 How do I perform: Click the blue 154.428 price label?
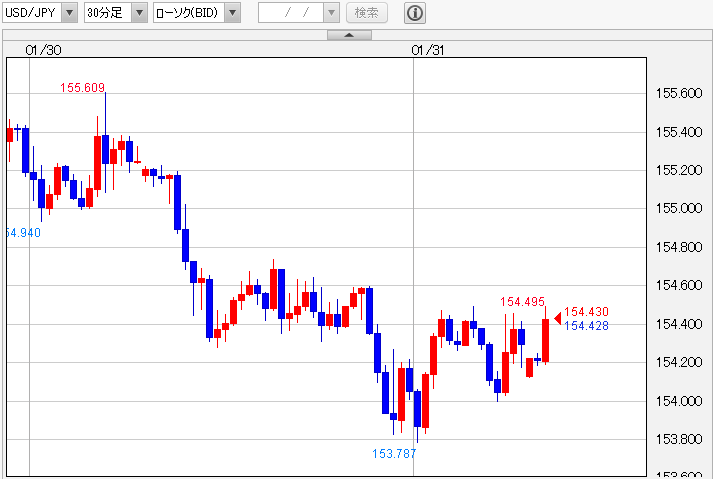(x=586, y=326)
